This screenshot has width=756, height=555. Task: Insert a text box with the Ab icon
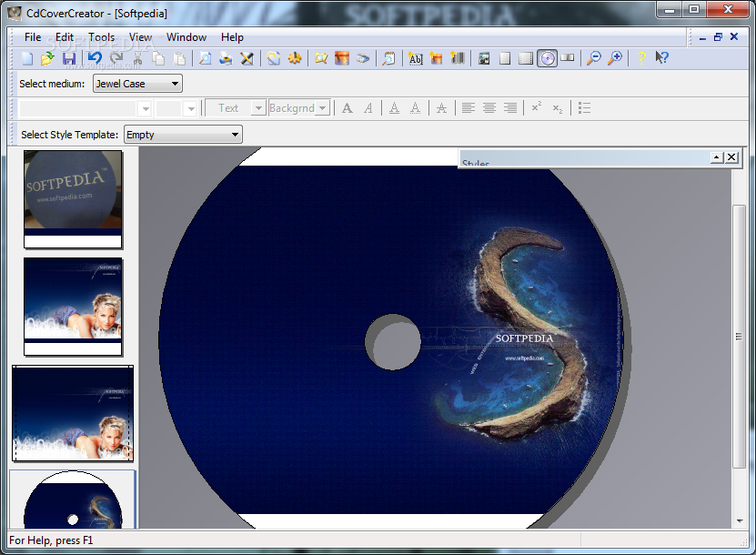(415, 58)
